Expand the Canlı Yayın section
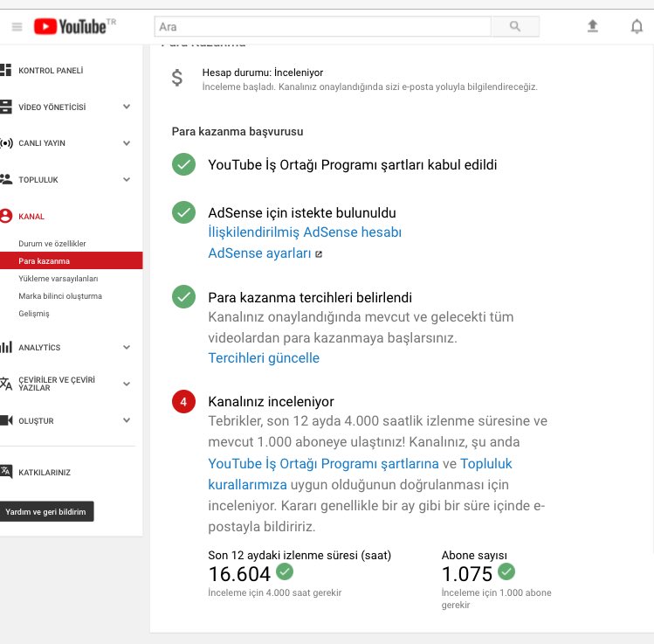This screenshot has height=644, width=654. pyautogui.click(x=127, y=143)
